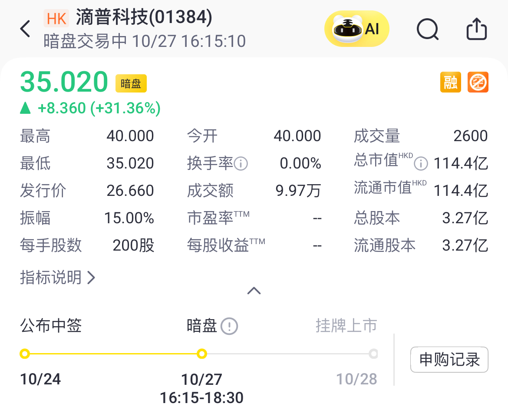Tap the 今开 value 40.000
The width and height of the screenshot is (508, 420).
(x=297, y=136)
